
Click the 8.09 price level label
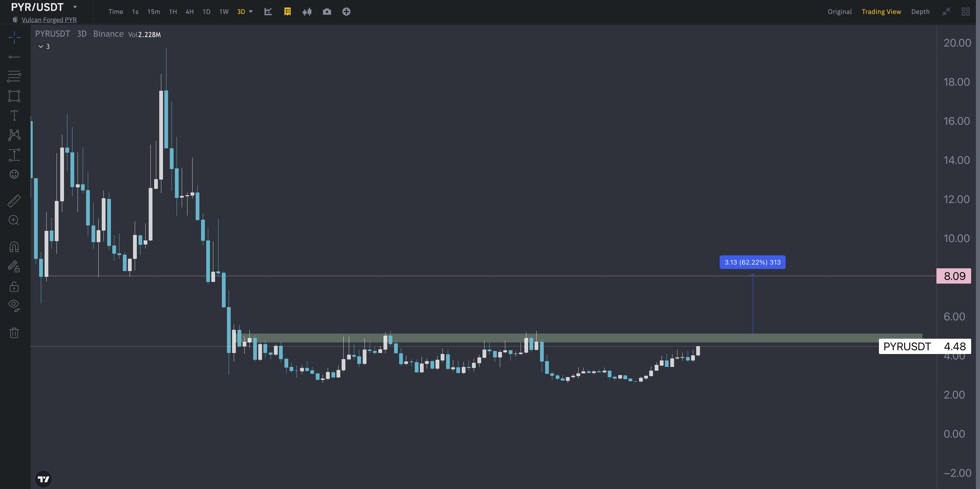(x=954, y=276)
